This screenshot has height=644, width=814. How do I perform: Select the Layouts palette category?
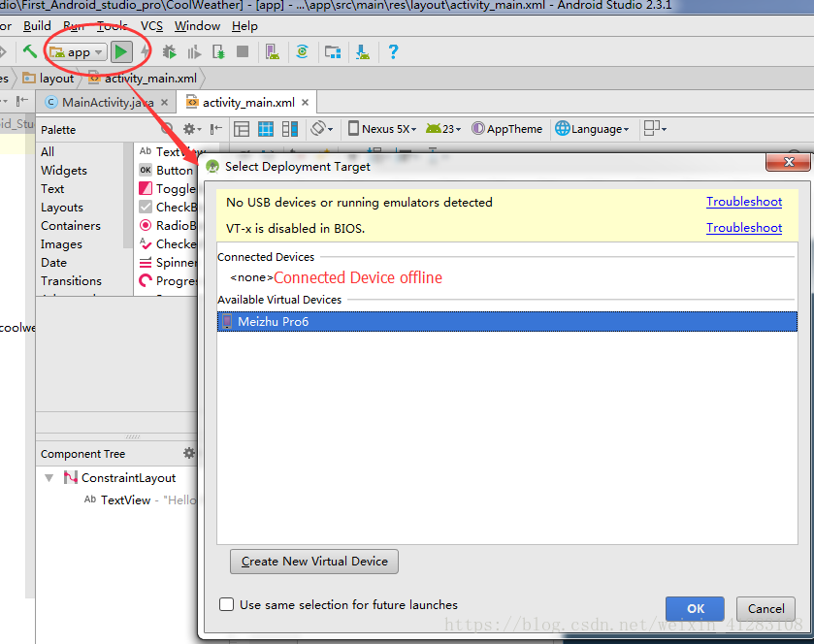point(62,208)
